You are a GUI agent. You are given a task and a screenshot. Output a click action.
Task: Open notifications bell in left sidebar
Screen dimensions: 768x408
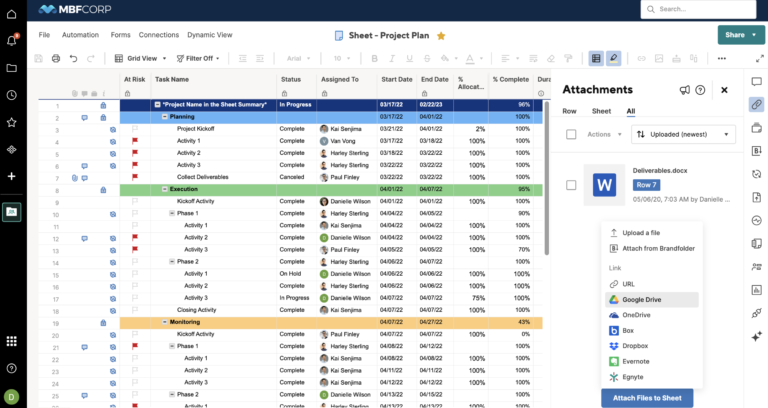[x=11, y=41]
